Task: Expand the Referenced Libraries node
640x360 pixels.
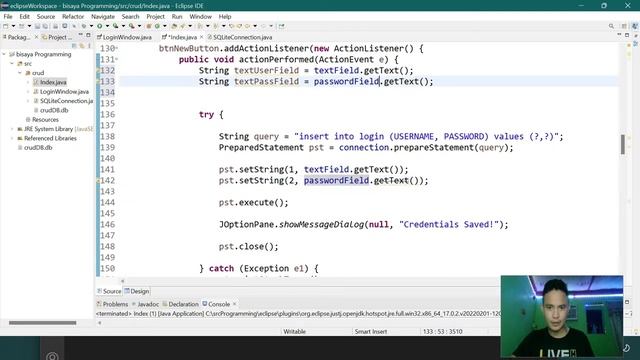Action: (x=12, y=138)
